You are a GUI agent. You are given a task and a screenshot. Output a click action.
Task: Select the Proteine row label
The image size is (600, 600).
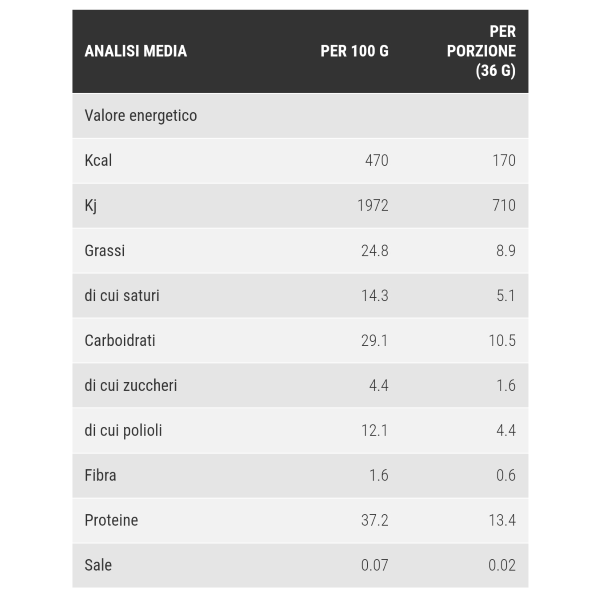click(x=111, y=520)
